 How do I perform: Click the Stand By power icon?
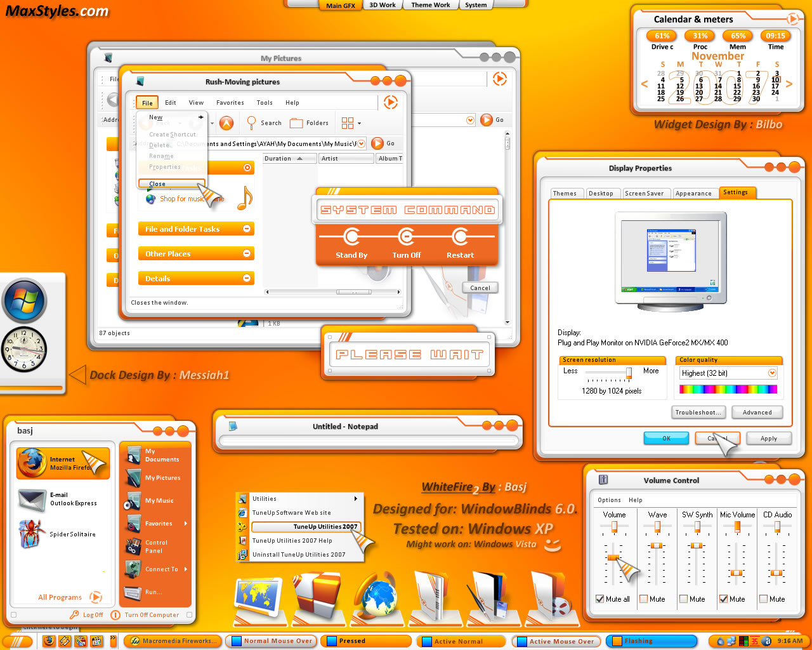pyautogui.click(x=351, y=237)
